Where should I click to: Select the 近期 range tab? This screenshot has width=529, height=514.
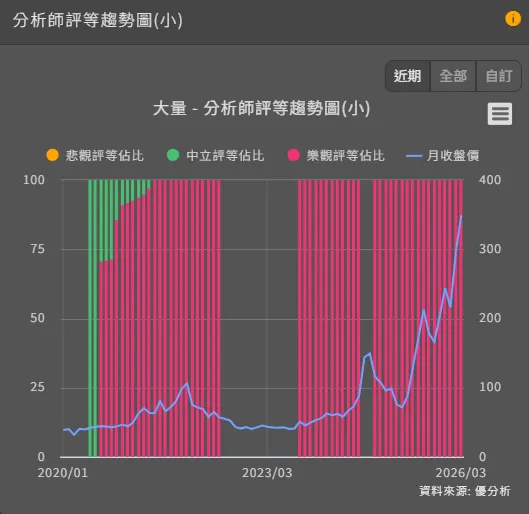coord(408,76)
